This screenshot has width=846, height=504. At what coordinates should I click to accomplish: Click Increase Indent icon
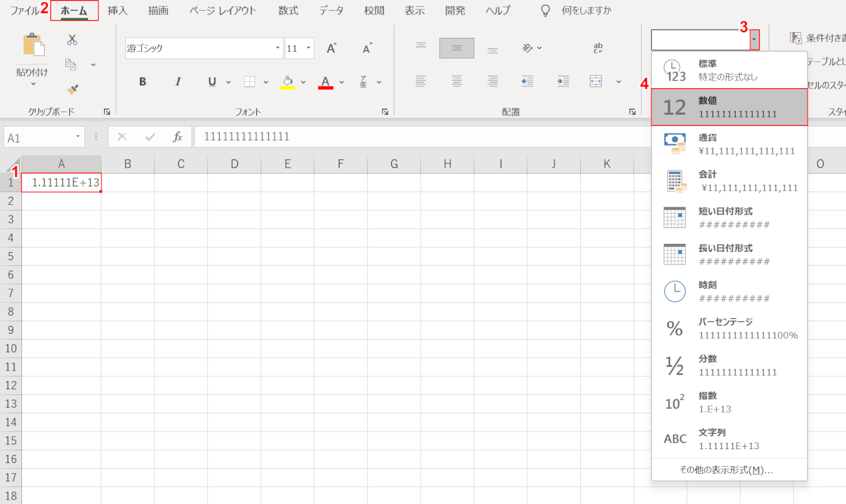563,81
